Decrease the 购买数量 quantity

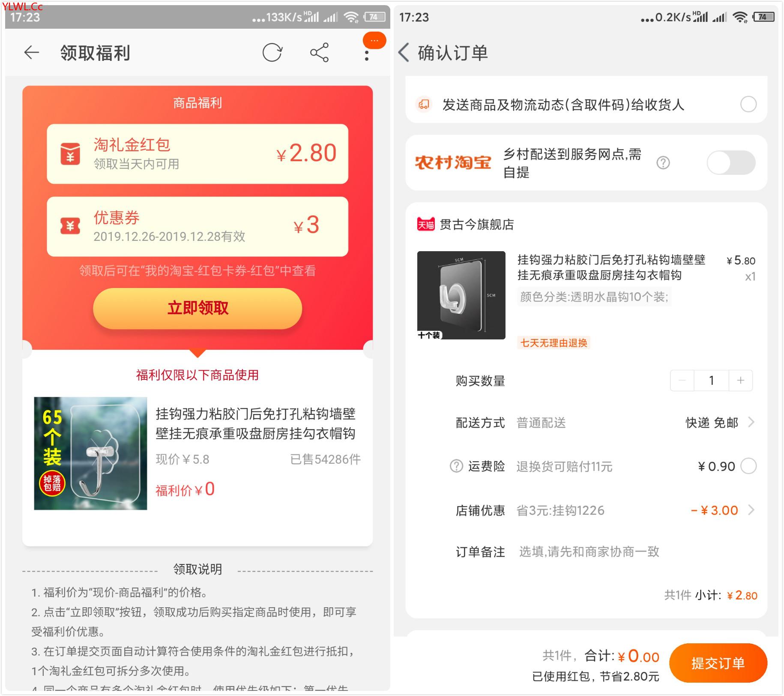682,380
